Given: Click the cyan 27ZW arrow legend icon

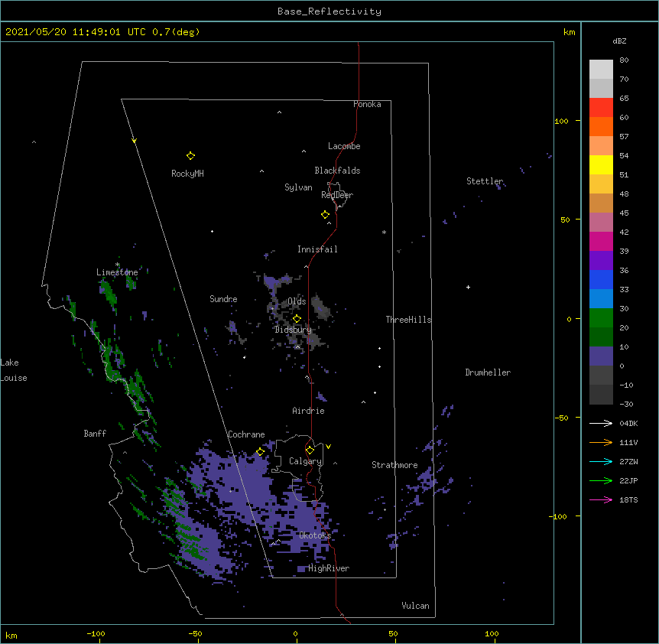Looking at the screenshot, I should pyautogui.click(x=601, y=461).
